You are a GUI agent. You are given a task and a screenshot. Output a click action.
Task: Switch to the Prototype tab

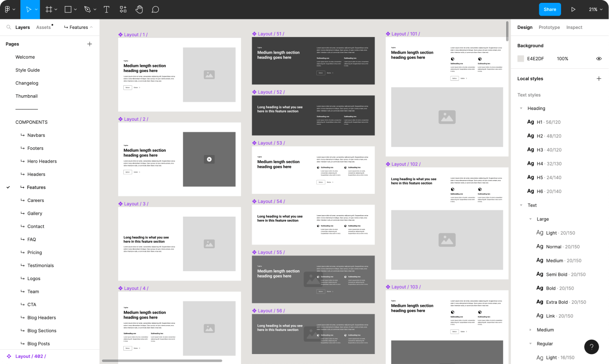coord(549,27)
